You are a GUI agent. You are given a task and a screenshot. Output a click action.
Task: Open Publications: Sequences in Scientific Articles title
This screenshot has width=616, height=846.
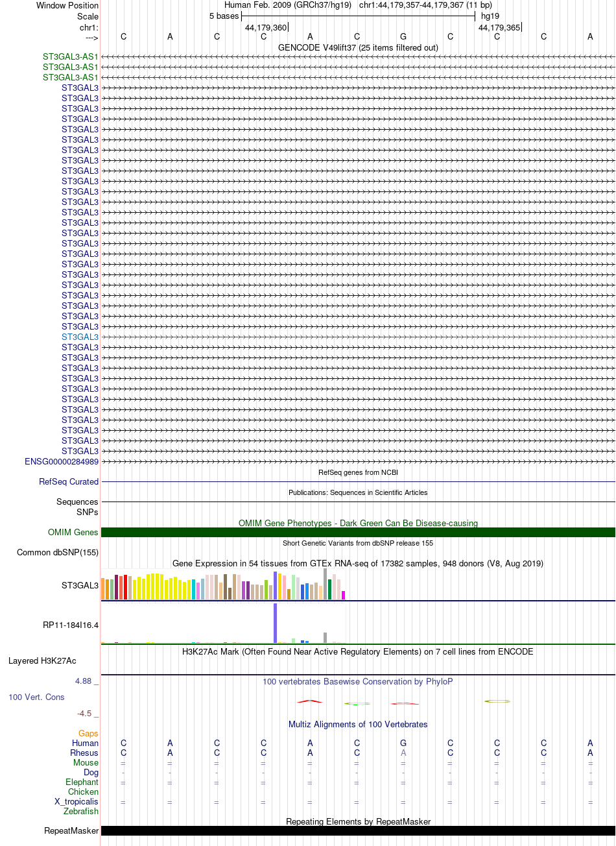(x=358, y=492)
